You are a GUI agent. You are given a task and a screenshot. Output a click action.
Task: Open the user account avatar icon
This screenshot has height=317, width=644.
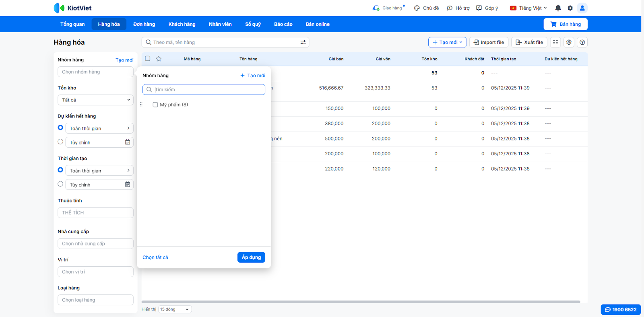582,8
